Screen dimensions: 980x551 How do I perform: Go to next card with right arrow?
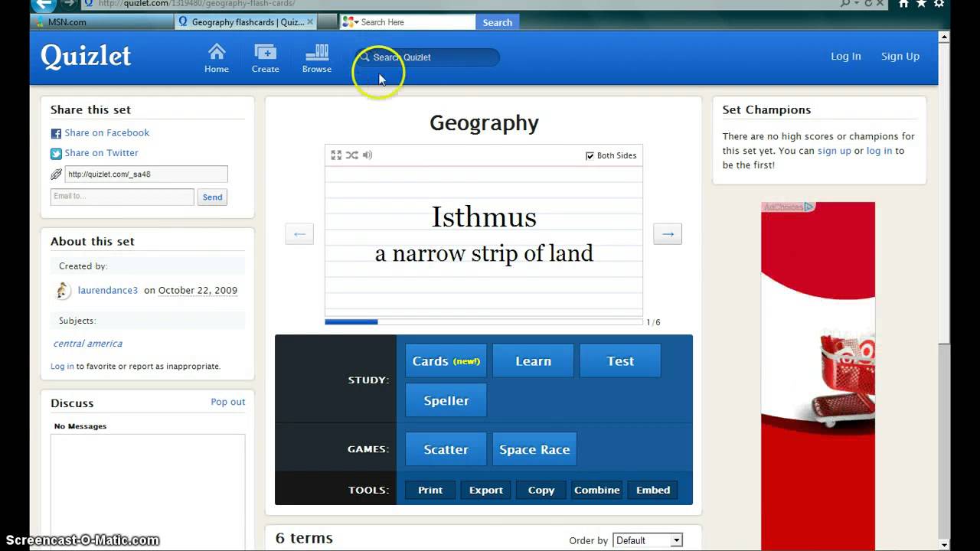(x=668, y=233)
